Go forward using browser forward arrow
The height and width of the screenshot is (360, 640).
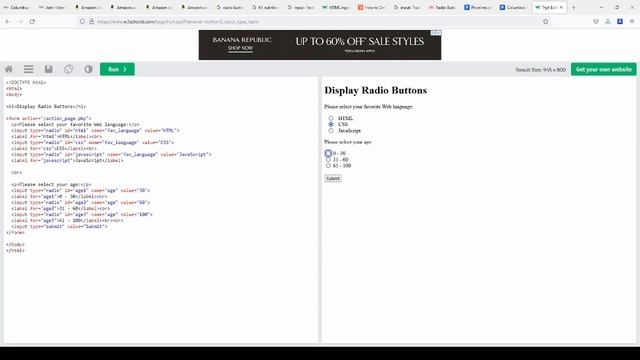(x=20, y=21)
